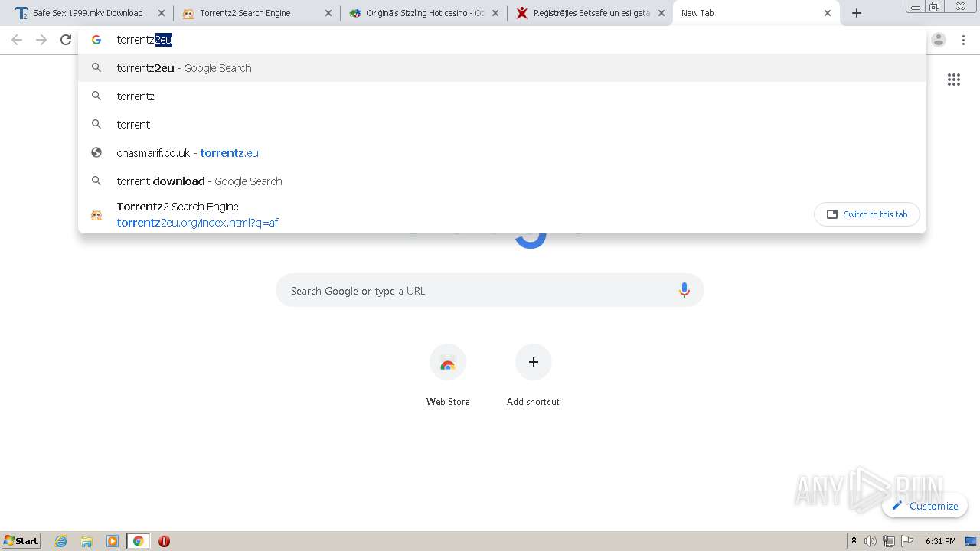Click the Chrome taskbar icon

coord(139,541)
